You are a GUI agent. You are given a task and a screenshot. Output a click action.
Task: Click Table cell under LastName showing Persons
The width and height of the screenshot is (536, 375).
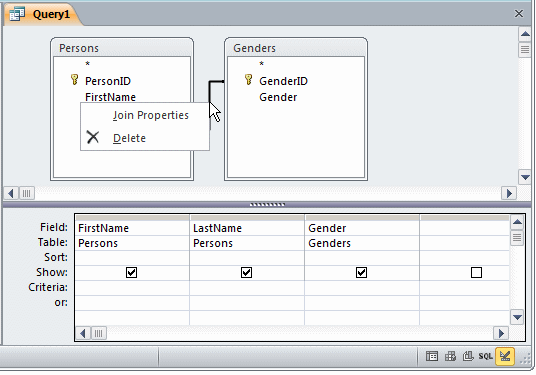[x=247, y=243]
